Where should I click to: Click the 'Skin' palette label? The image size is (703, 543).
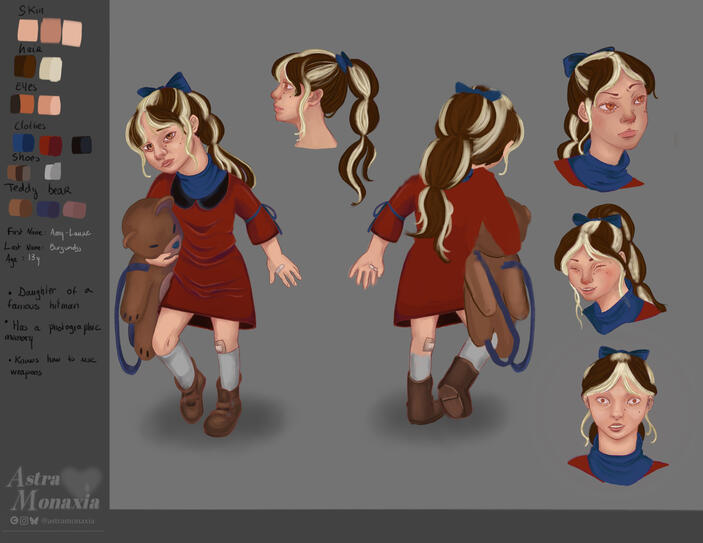coord(31,10)
